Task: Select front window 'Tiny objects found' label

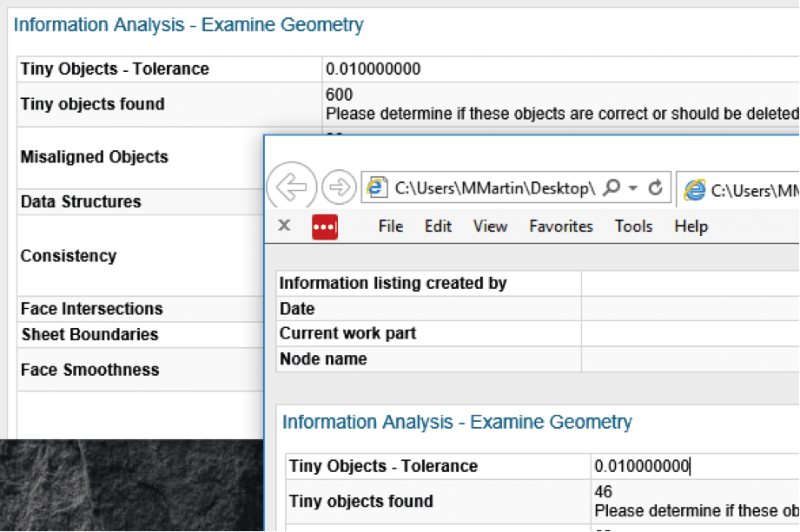Action: pyautogui.click(x=360, y=502)
